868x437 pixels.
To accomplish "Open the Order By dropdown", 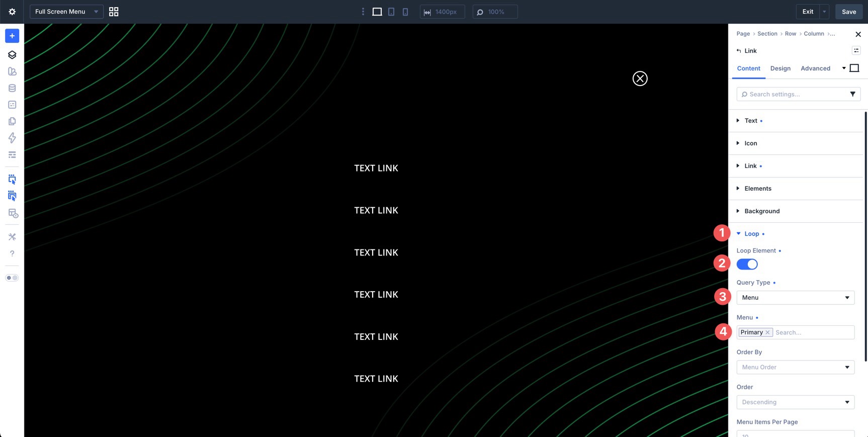I will (795, 367).
